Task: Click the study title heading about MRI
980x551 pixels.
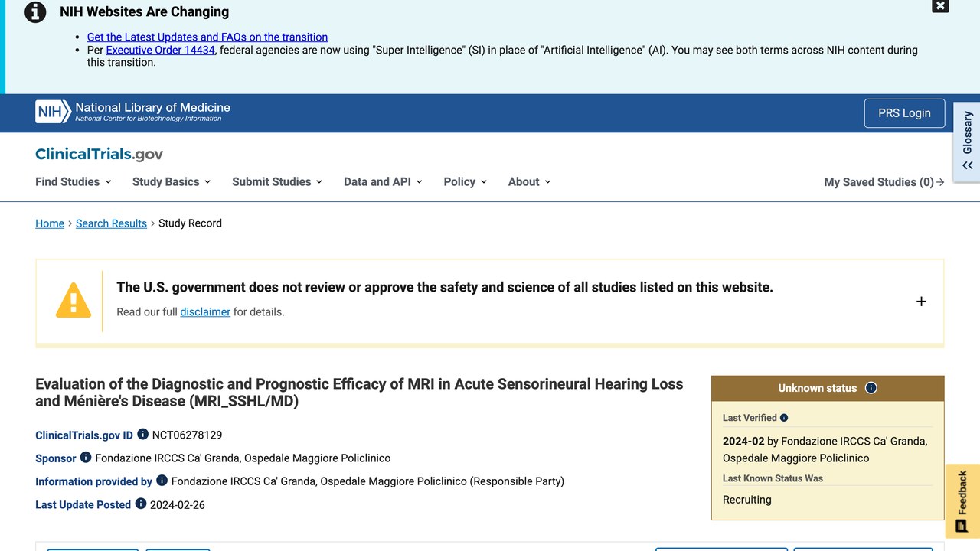Action: coord(360,393)
